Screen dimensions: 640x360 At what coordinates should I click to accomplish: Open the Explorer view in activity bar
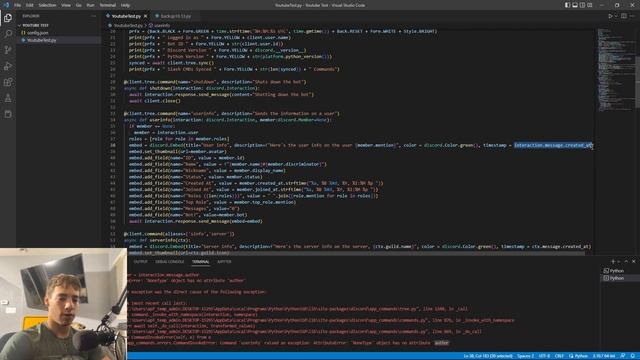(8, 18)
